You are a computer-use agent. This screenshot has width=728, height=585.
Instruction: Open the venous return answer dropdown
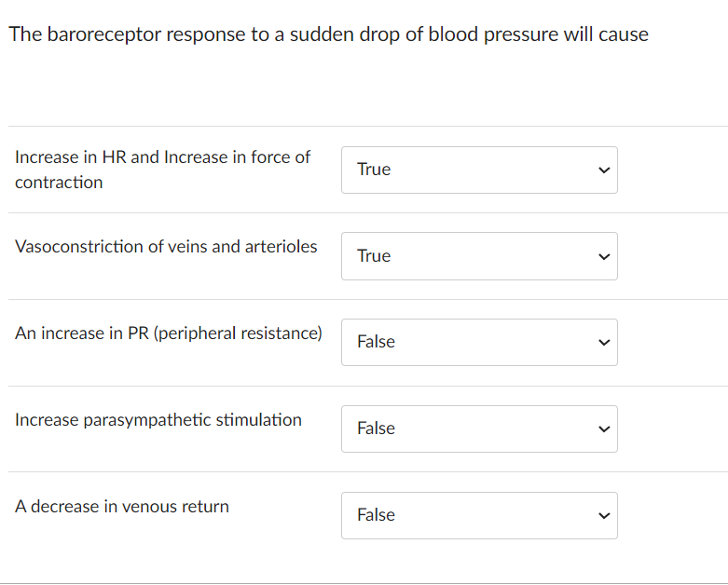(479, 515)
